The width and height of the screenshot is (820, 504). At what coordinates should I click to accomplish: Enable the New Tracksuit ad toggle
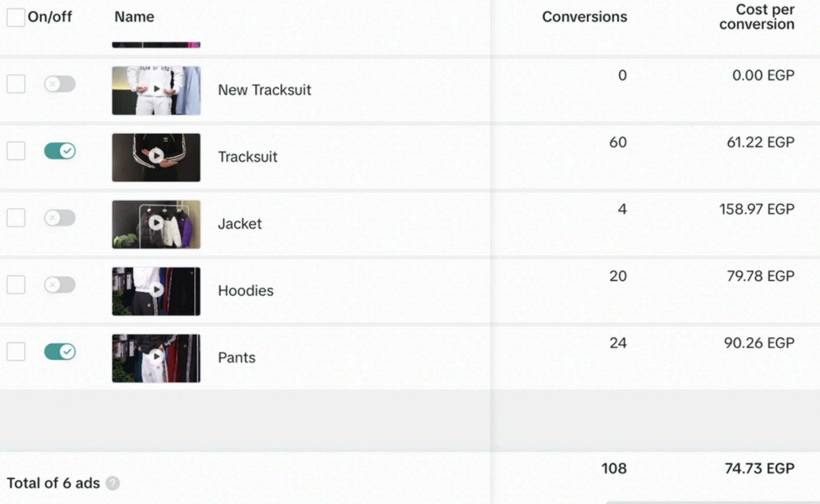[59, 84]
